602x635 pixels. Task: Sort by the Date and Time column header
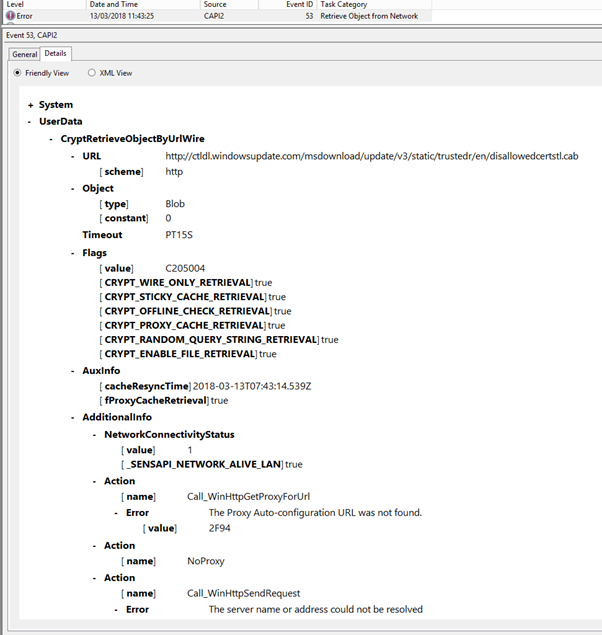[140, 5]
